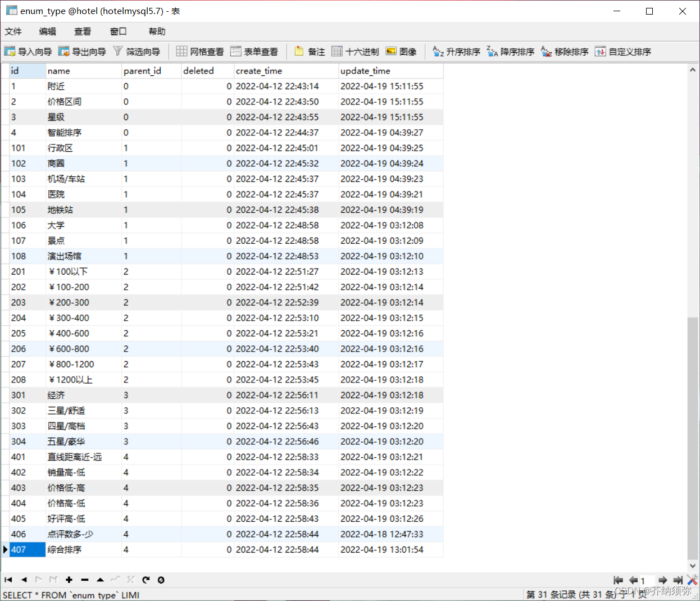700x601 pixels.
Task: Select update_time cell 2022-04-18 12:47:33
Action: (391, 534)
